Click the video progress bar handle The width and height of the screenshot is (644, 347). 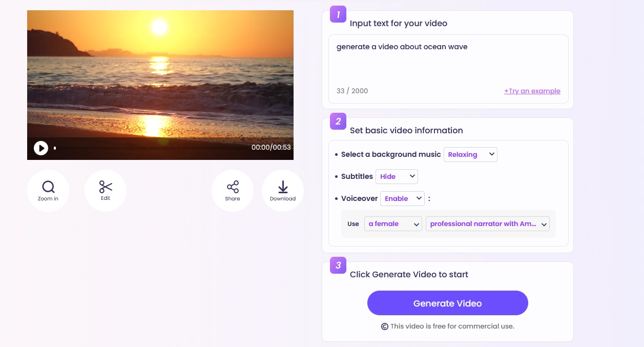55,148
